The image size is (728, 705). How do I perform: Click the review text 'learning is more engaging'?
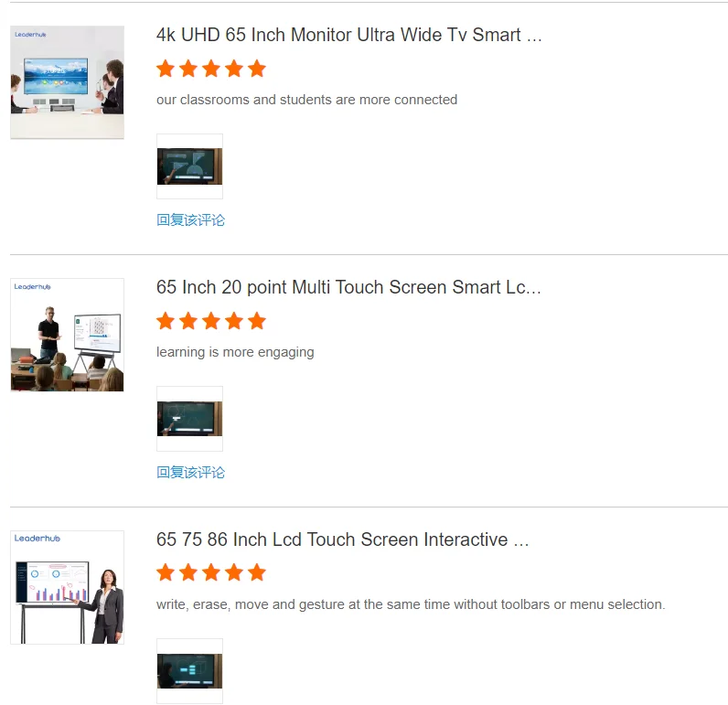tap(235, 352)
